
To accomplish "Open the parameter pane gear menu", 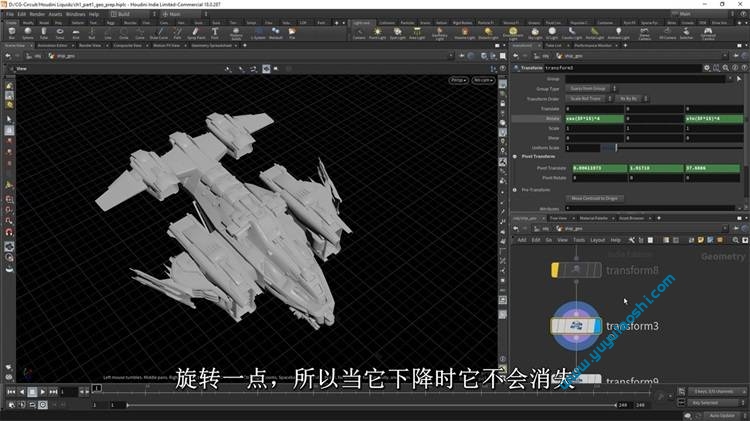I will point(706,68).
